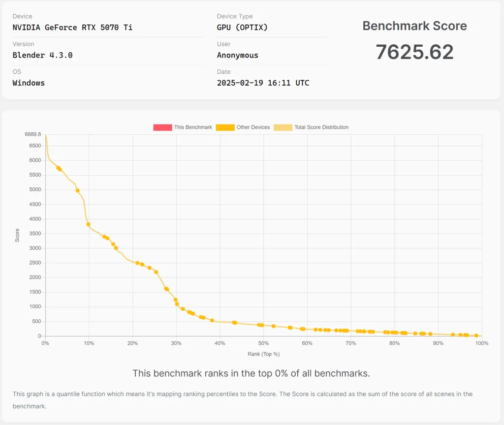The image size is (504, 425).
Task: Click the chart data point near score 5000
Action: tap(77, 190)
